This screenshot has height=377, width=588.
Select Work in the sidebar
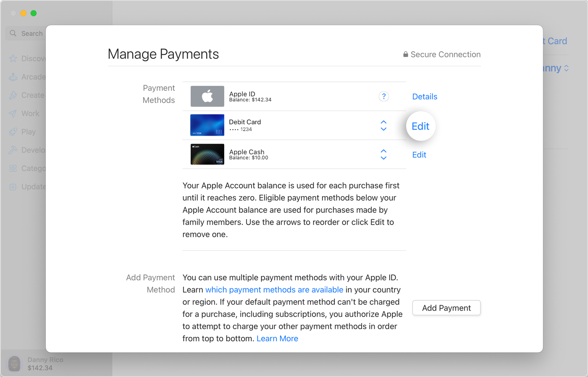29,113
